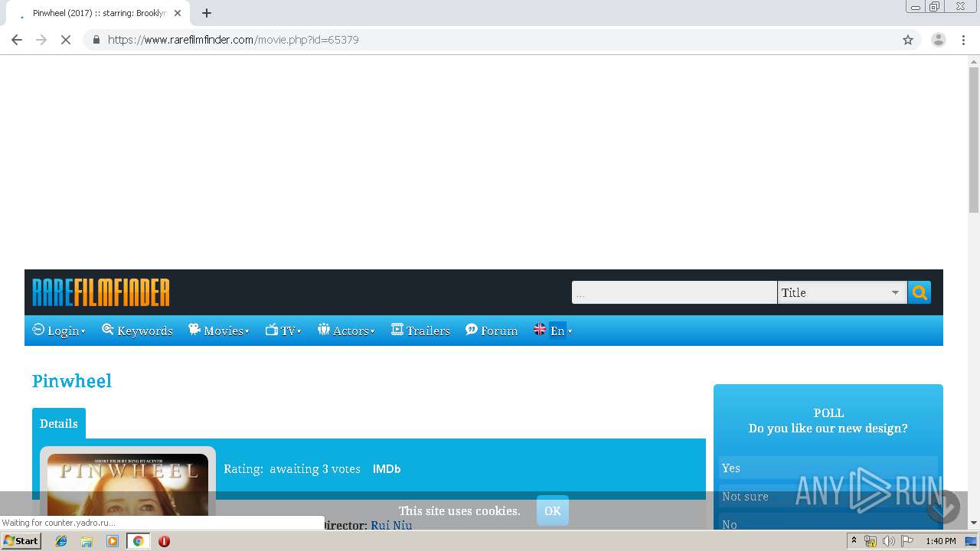
Task: Open the IMDb link
Action: pyautogui.click(x=387, y=469)
